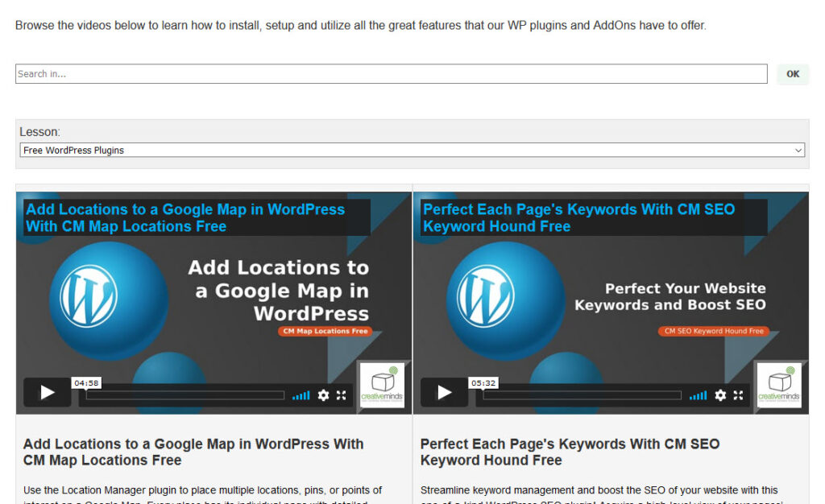Click creativeminds logo on SEO Keyword Hound video
Viewport: 825px width, 504px height.
tap(779, 385)
